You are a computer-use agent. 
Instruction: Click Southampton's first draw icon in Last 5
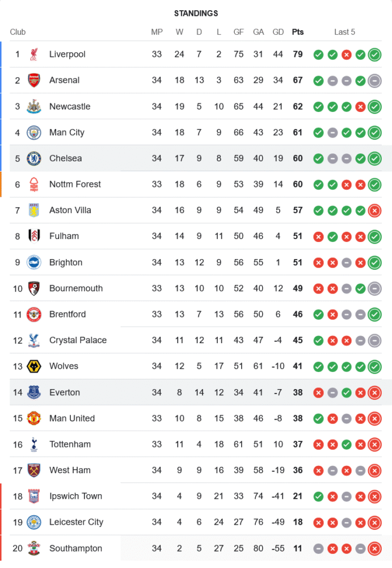click(318, 548)
